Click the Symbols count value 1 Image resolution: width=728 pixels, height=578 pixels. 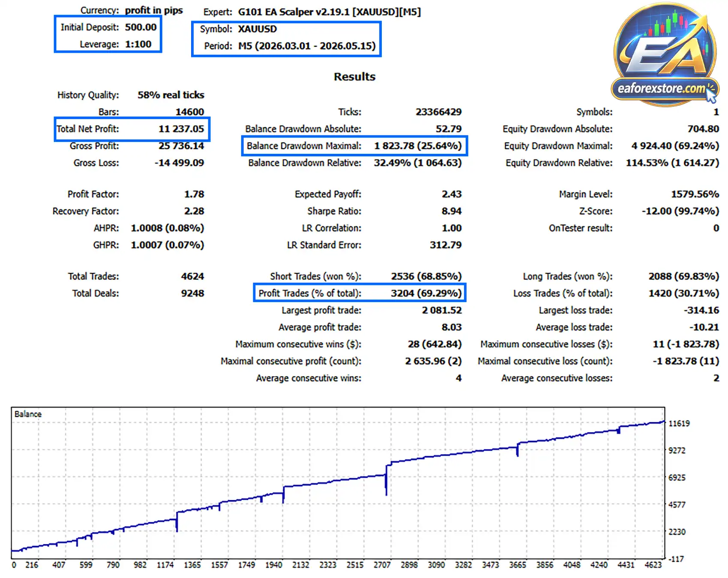(x=716, y=112)
